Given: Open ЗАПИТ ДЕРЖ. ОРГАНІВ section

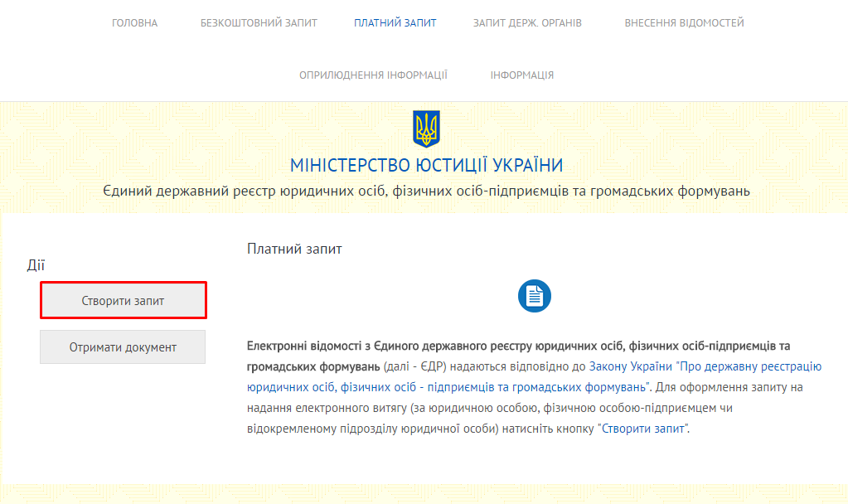Looking at the screenshot, I should (527, 22).
